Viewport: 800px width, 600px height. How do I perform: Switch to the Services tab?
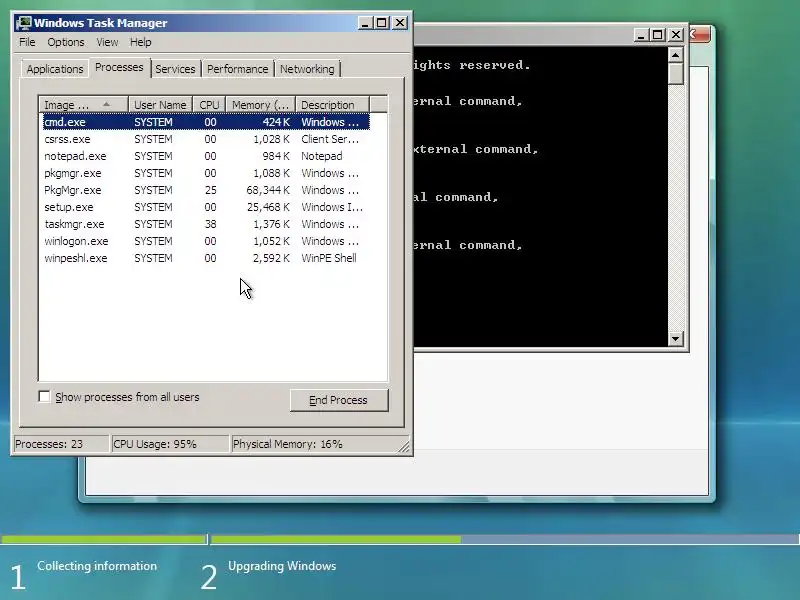tap(175, 69)
